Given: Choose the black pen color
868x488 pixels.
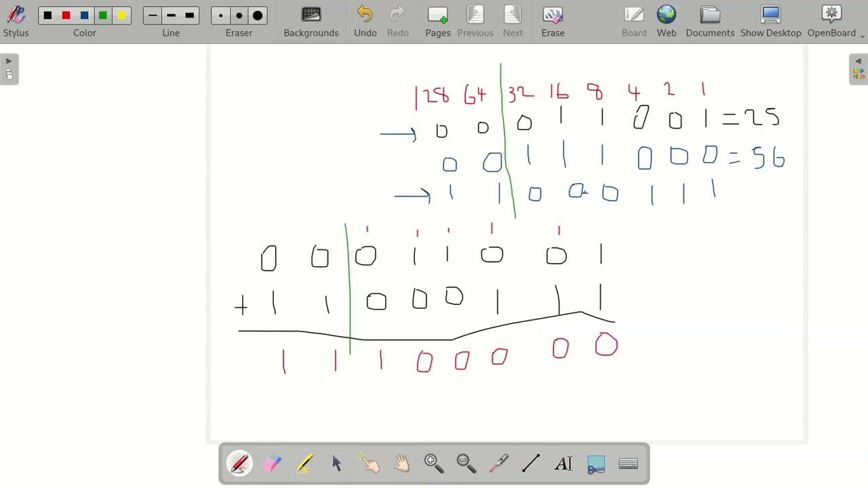Looking at the screenshot, I should click(x=47, y=16).
